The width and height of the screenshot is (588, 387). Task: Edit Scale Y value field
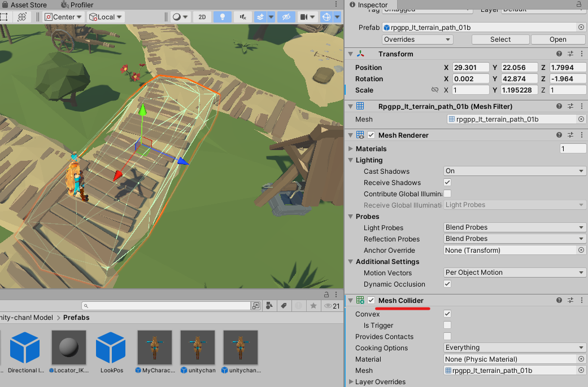point(519,90)
